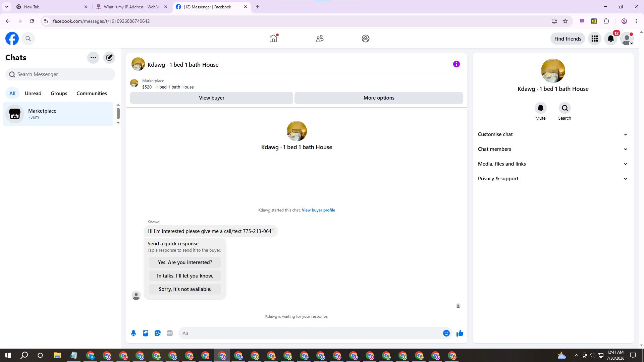
Task: Open the Windows Start menu
Action: click(x=8, y=355)
